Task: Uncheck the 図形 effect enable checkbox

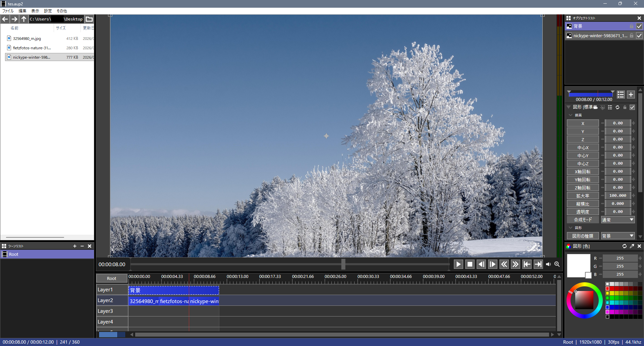Action: click(x=632, y=107)
